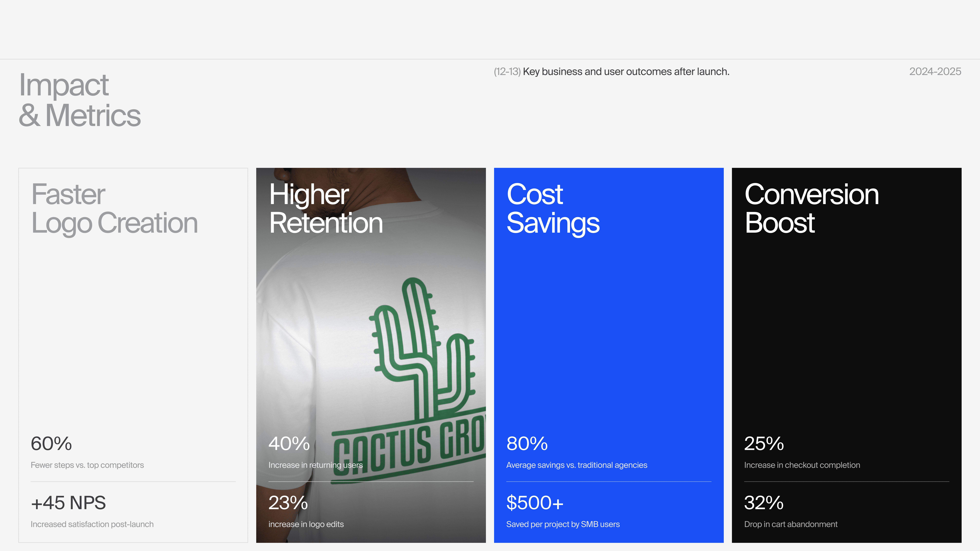Select 'Increase in checkout completion' caption
Image resolution: width=980 pixels, height=551 pixels.
(802, 465)
